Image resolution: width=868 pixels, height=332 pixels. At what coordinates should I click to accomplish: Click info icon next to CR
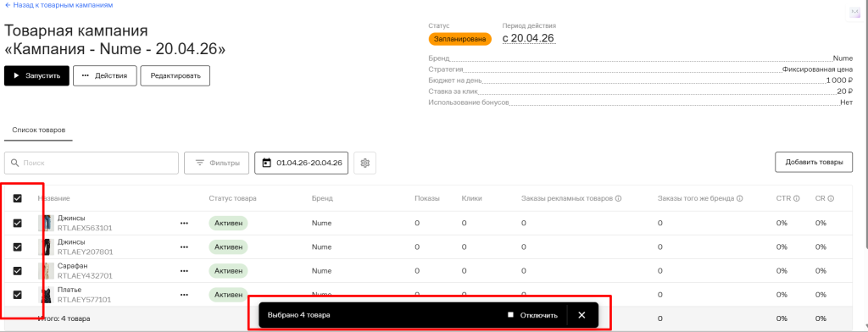(x=831, y=198)
